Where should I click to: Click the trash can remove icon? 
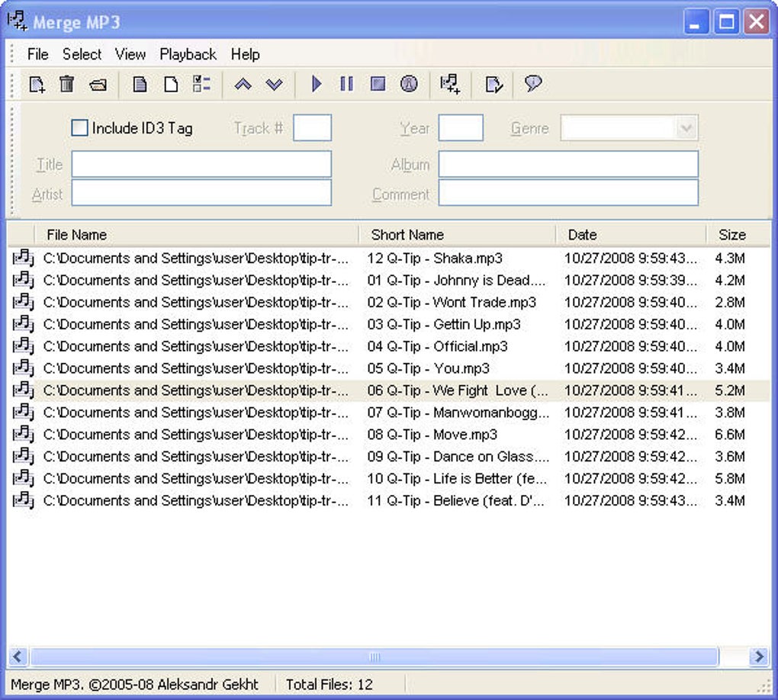[x=66, y=84]
